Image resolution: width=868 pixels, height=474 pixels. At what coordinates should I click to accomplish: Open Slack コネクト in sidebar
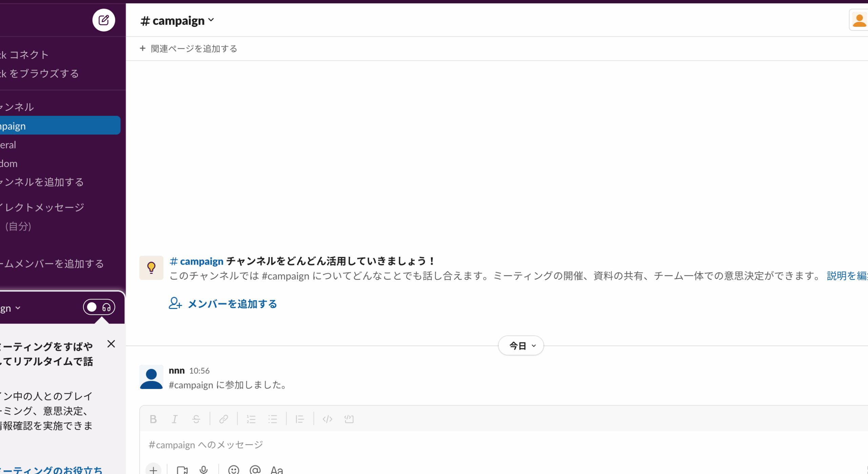pos(27,55)
